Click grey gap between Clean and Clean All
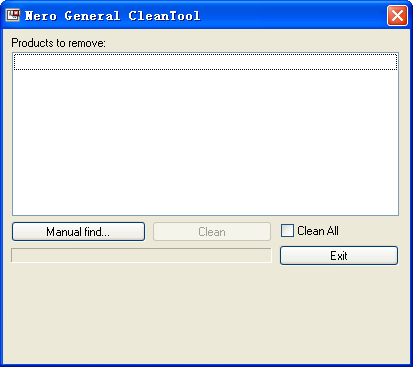This screenshot has height=367, width=413. pyautogui.click(x=275, y=231)
